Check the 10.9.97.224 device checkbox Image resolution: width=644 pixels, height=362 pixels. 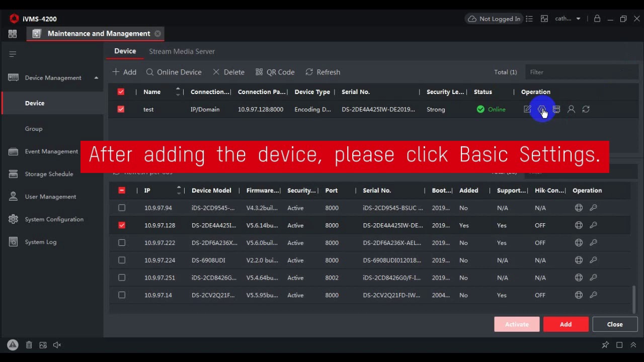coord(122,260)
